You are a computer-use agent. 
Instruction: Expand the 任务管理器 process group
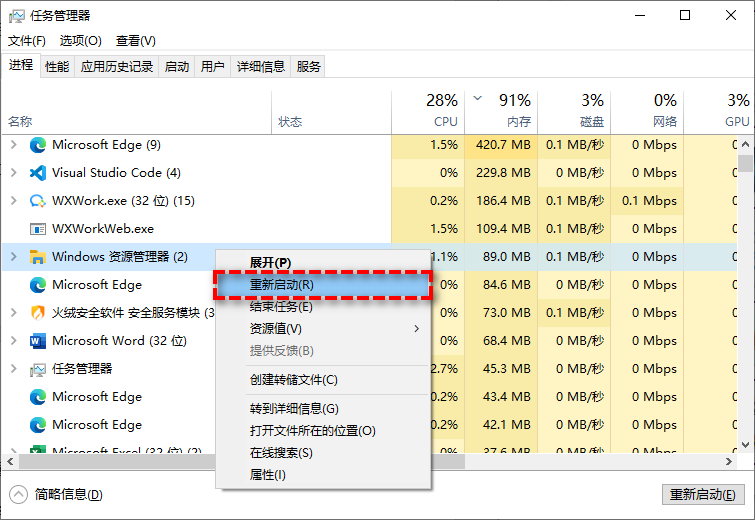(13, 369)
